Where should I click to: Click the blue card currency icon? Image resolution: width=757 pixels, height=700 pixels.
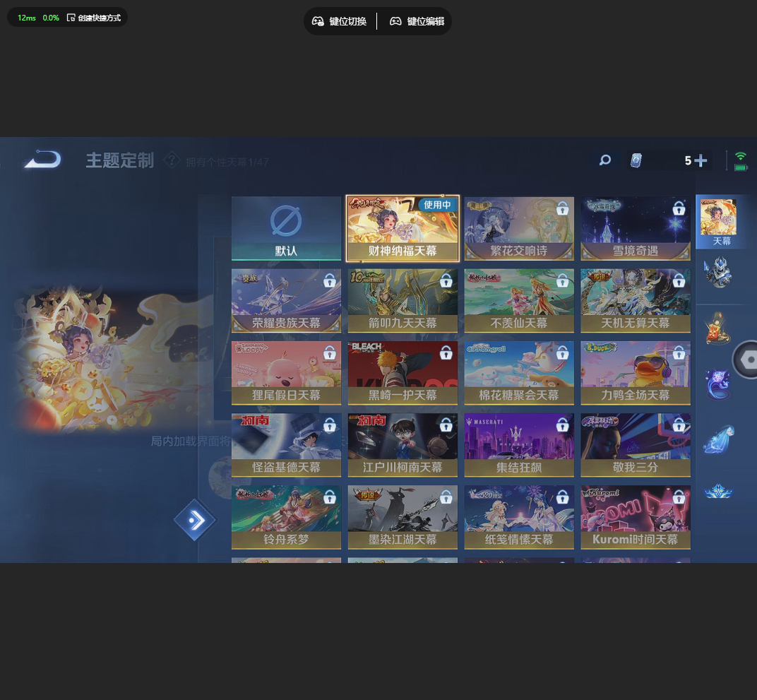point(636,160)
